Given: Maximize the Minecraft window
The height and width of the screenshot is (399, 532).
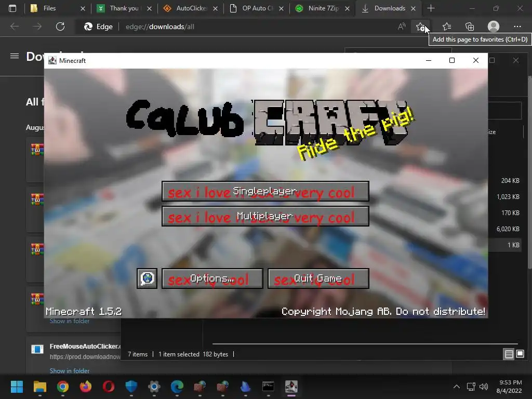Looking at the screenshot, I should coord(452,60).
